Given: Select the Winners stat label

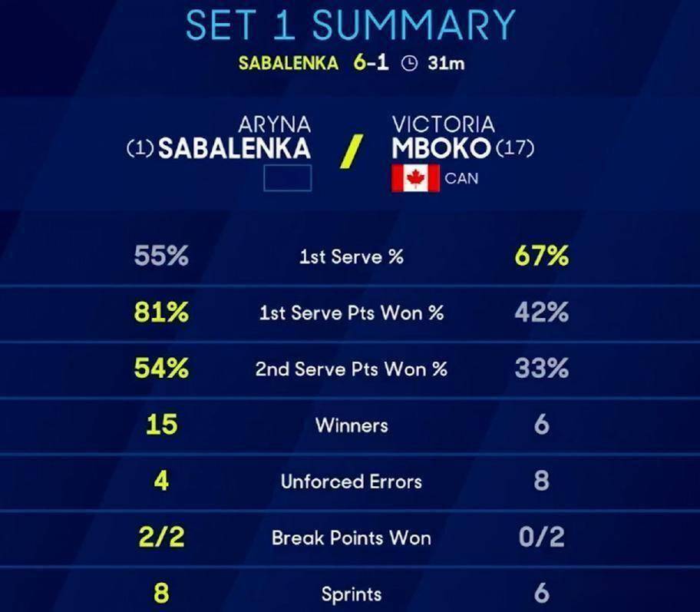Looking at the screenshot, I should pos(351,425).
